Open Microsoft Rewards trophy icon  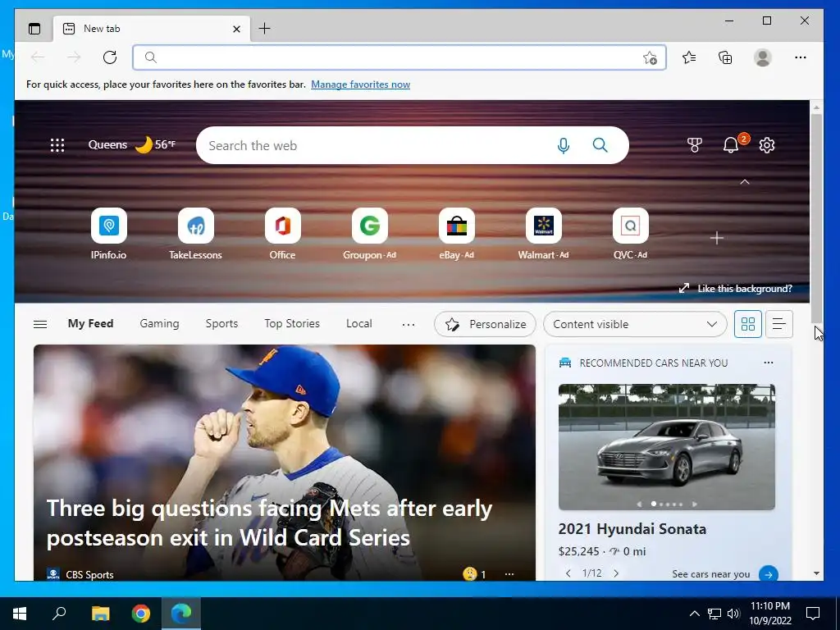pos(694,145)
